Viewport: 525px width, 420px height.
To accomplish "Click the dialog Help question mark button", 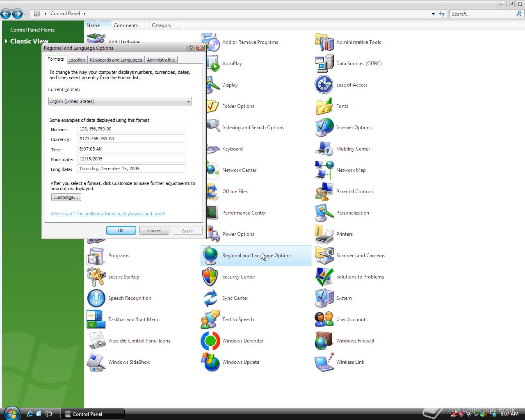I will point(191,48).
